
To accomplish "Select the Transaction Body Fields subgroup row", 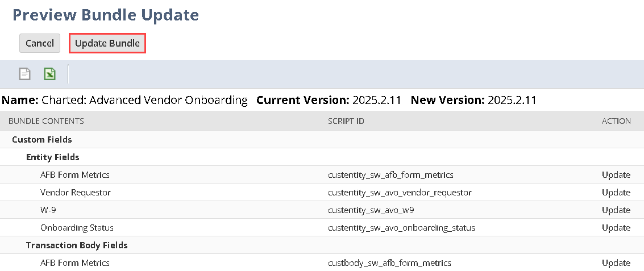I will 77,245.
